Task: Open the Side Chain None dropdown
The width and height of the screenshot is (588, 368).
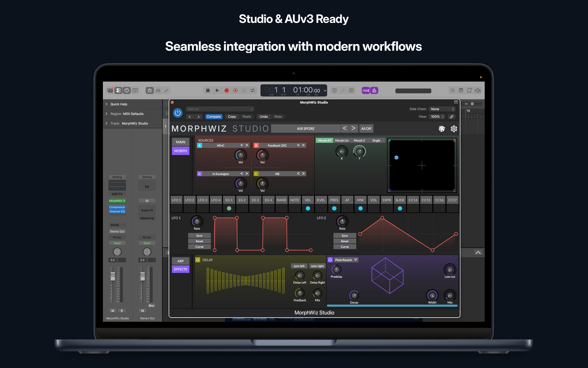Action: (442, 109)
